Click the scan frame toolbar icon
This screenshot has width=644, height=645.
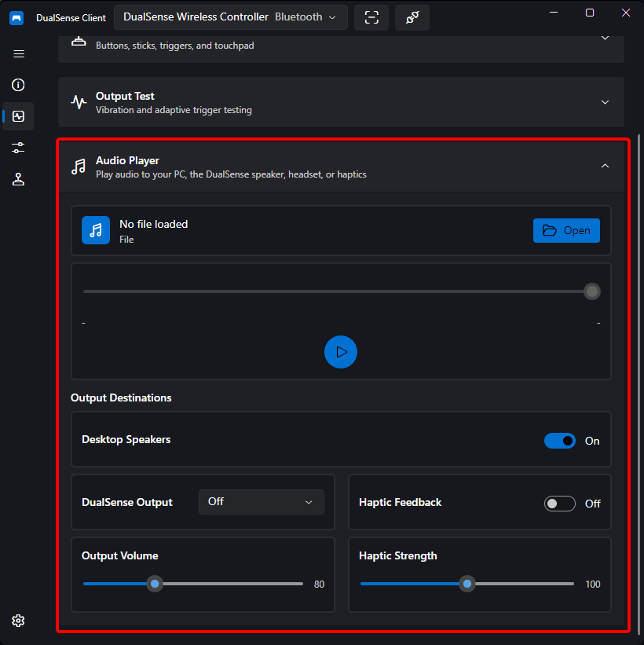tap(371, 17)
